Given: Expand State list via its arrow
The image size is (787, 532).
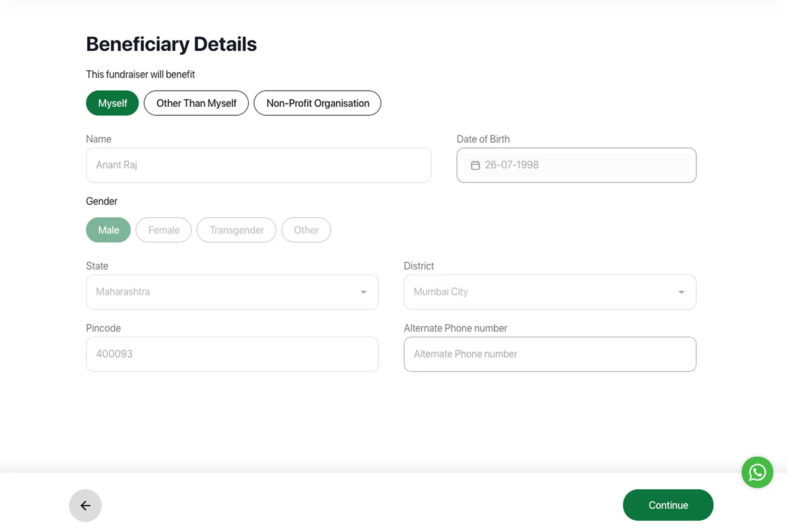Looking at the screenshot, I should point(363,292).
